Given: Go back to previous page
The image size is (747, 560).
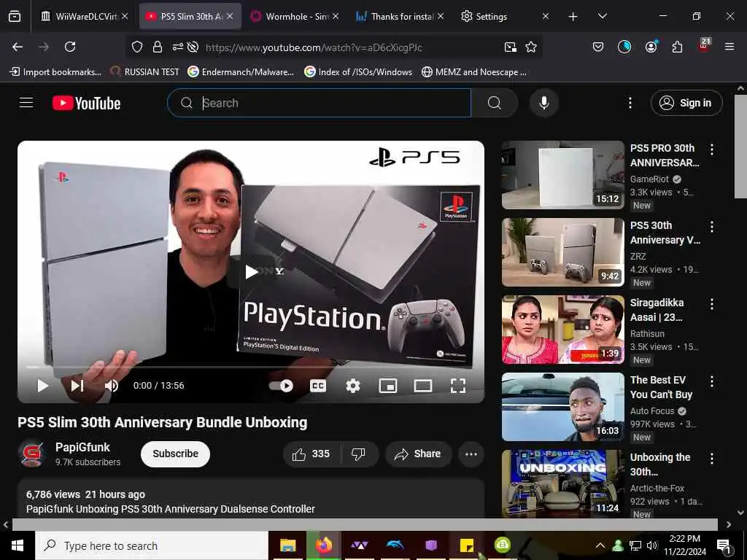Looking at the screenshot, I should click(x=18, y=47).
